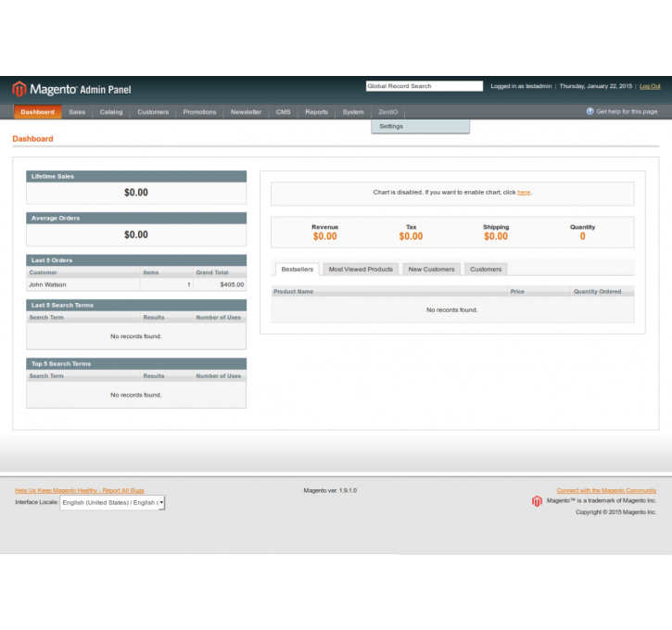672x630 pixels.
Task: Switch to the New Customers tab
Action: (432, 269)
